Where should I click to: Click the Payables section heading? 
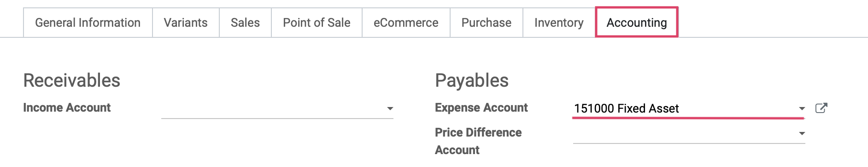(x=472, y=80)
